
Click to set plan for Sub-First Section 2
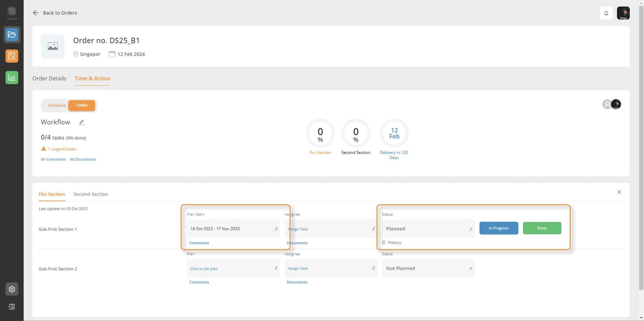[204, 269]
